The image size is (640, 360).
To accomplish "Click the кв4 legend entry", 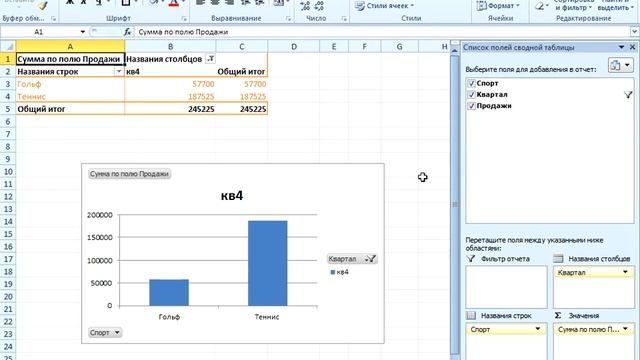I will pyautogui.click(x=340, y=272).
